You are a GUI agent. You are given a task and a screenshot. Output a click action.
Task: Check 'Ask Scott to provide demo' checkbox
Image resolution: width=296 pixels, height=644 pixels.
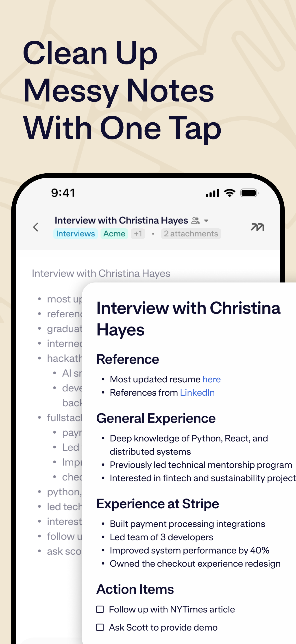pyautogui.click(x=100, y=627)
